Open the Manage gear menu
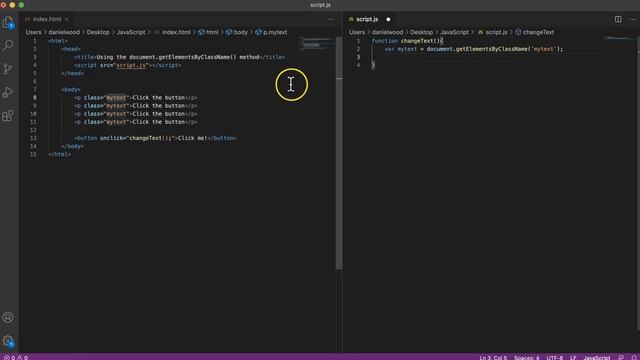The height and width of the screenshot is (360, 640). (x=8, y=341)
